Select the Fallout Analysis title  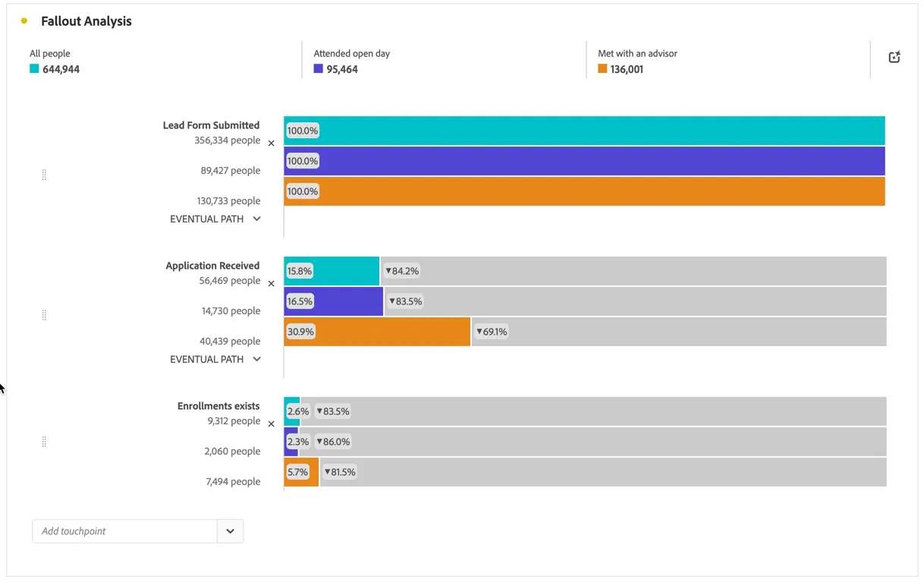(x=86, y=21)
